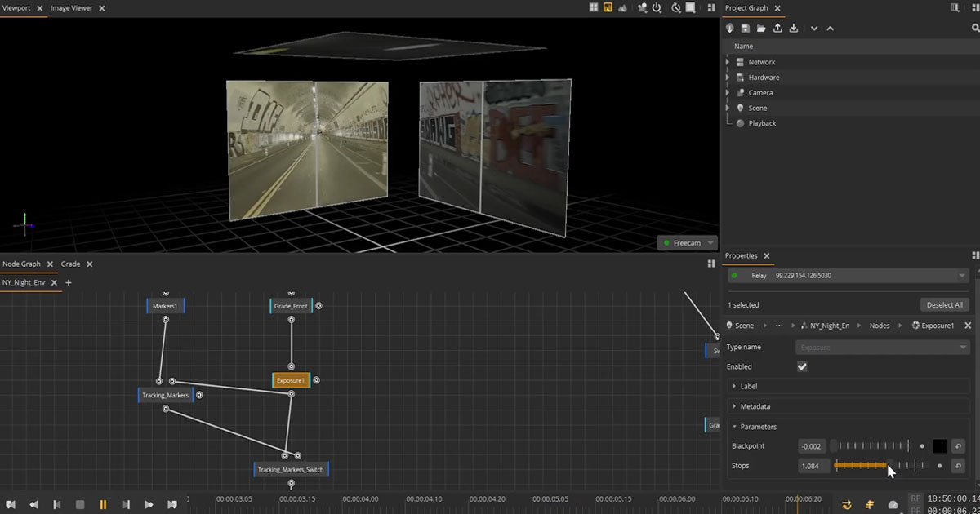Click Scene in the properties breadcrumb

744,326
